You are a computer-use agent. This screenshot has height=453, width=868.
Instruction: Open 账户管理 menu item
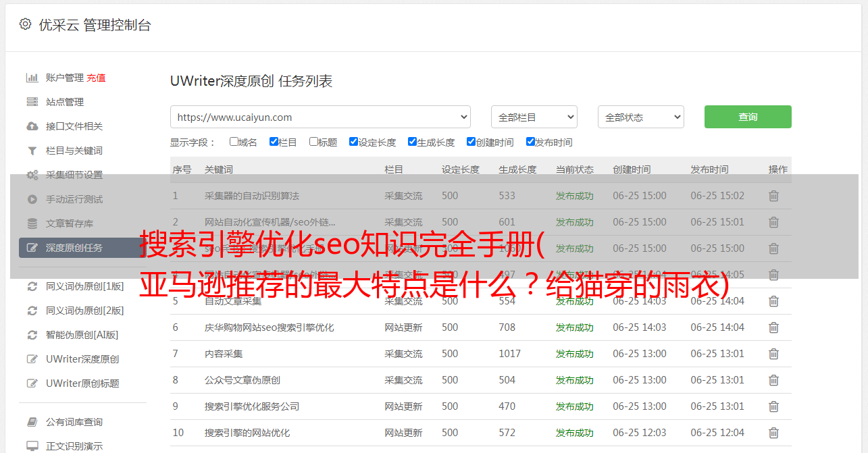click(65, 78)
